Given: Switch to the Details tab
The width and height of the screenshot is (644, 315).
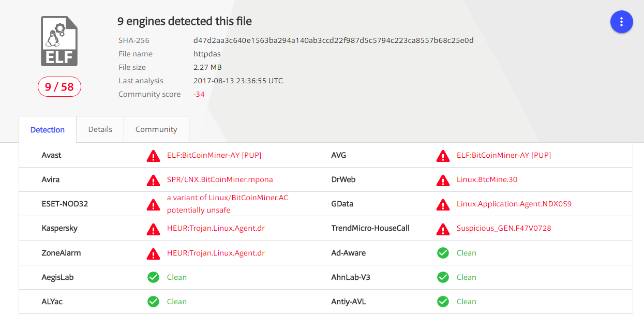Looking at the screenshot, I should click(100, 129).
